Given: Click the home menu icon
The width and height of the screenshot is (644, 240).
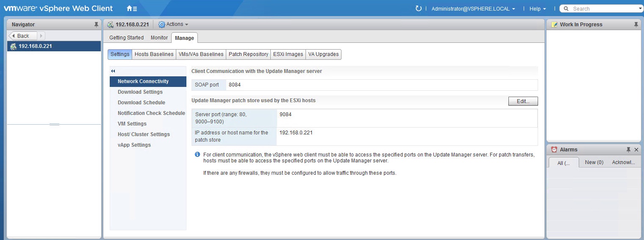Looking at the screenshot, I should [x=131, y=8].
